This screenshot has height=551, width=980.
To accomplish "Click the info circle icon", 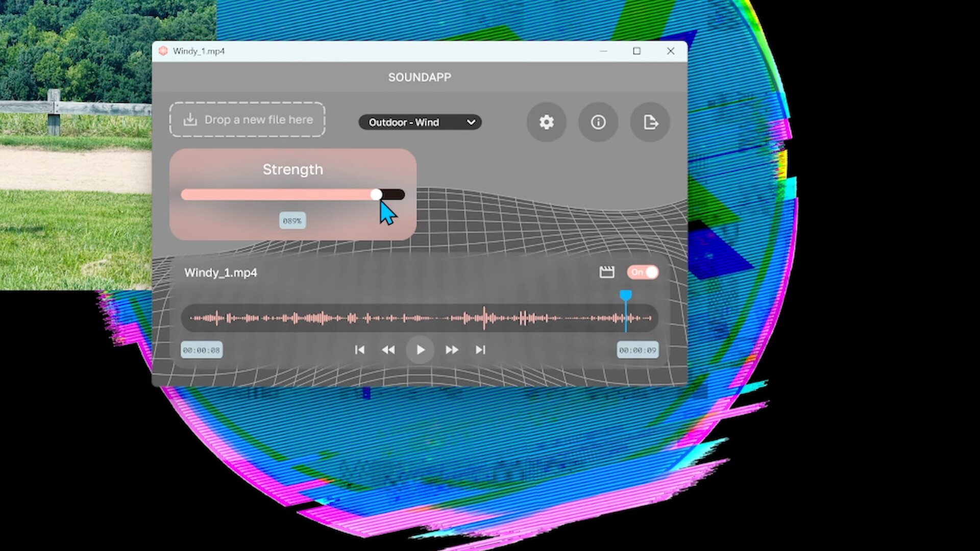I will click(x=598, y=122).
